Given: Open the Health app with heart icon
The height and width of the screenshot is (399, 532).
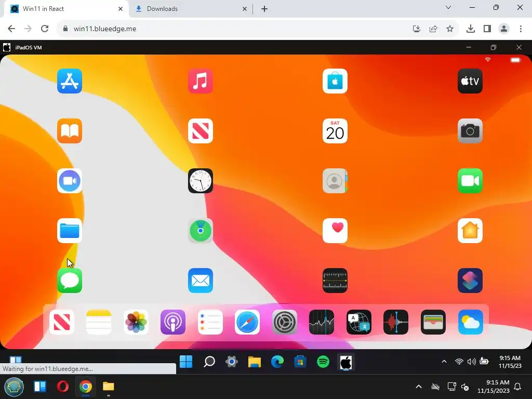Looking at the screenshot, I should point(335,231).
